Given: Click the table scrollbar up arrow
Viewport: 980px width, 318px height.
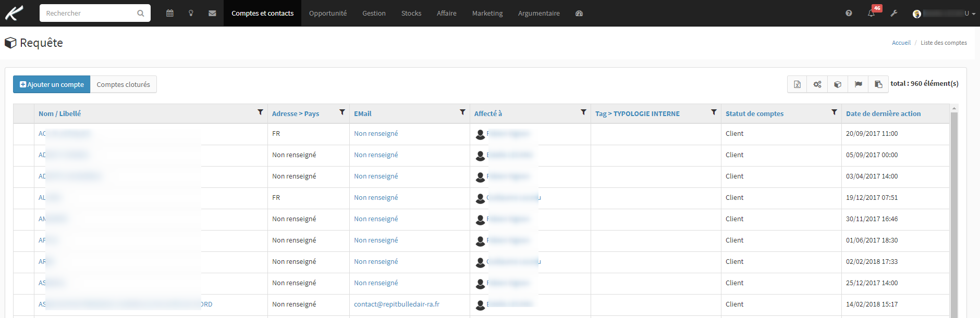Looking at the screenshot, I should point(954,108).
